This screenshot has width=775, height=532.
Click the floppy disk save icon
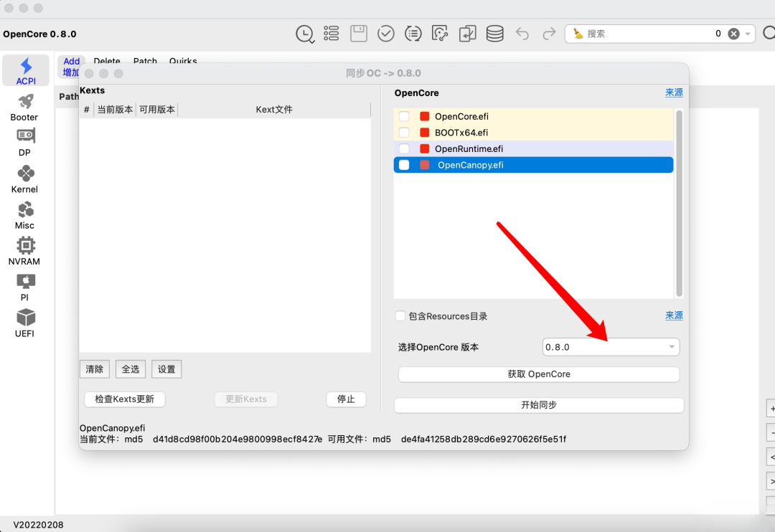click(x=358, y=34)
